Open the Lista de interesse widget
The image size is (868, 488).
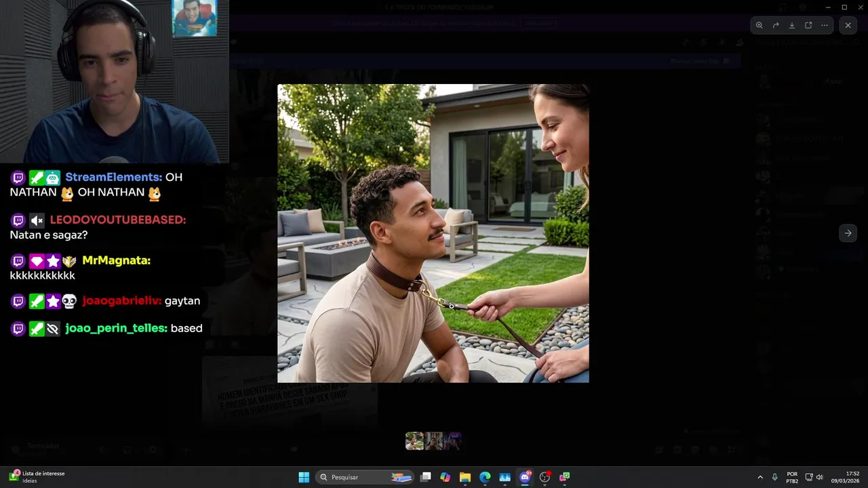coord(37,476)
